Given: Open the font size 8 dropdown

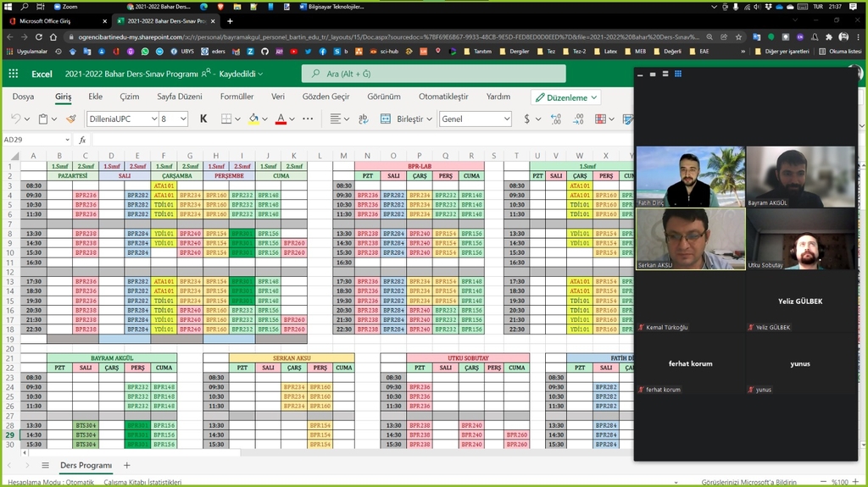Looking at the screenshot, I should [184, 119].
